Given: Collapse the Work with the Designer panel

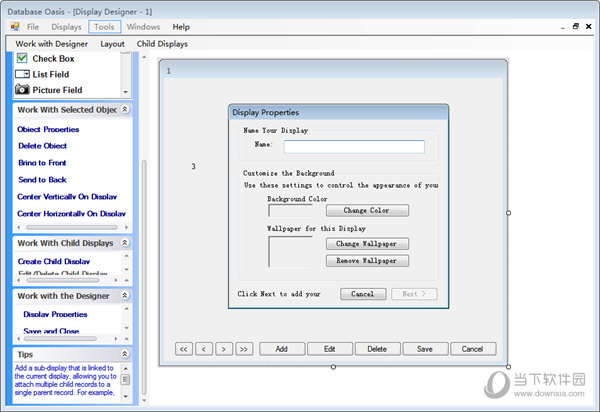Looking at the screenshot, I should pos(125,295).
